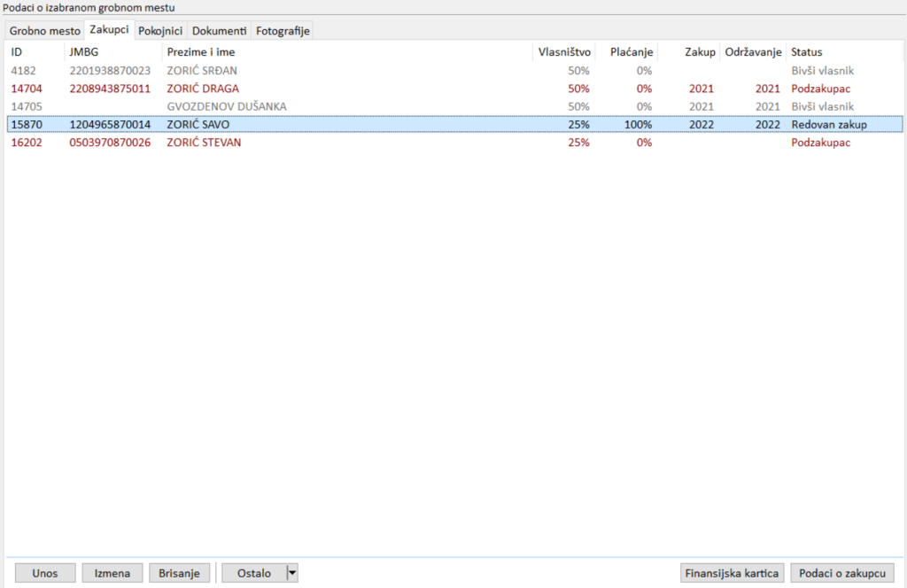
Task: Open Podaci o zakupcu
Action: pos(841,573)
